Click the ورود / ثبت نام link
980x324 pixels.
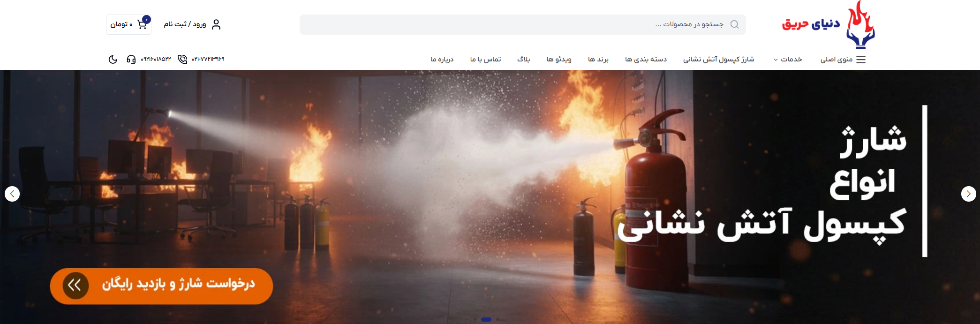pos(185,24)
